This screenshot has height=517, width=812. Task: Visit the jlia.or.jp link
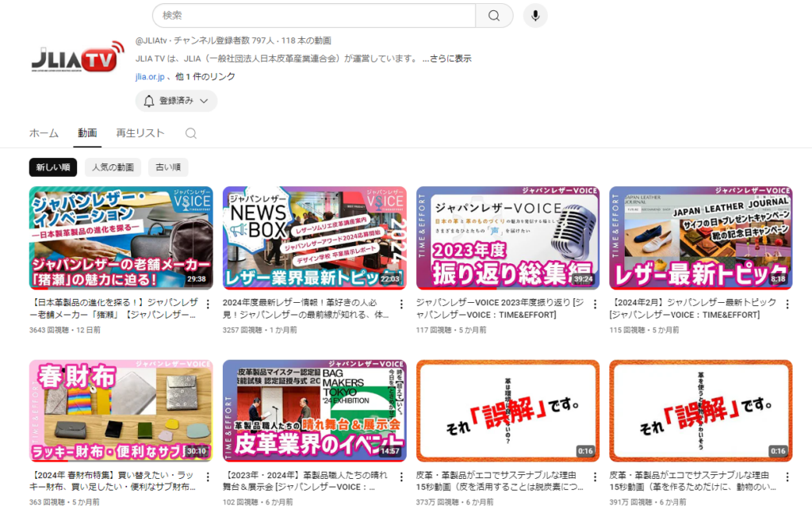pyautogui.click(x=150, y=77)
